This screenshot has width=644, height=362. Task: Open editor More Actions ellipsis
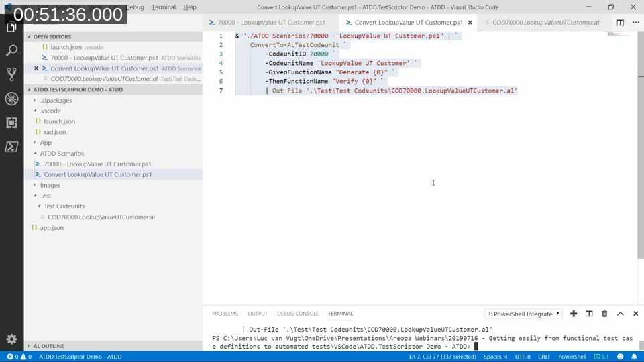click(636, 23)
